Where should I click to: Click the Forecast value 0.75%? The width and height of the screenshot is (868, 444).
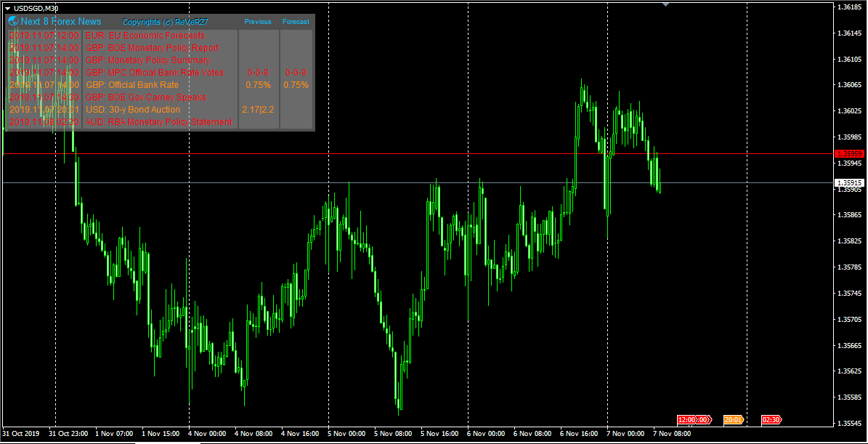coord(296,85)
